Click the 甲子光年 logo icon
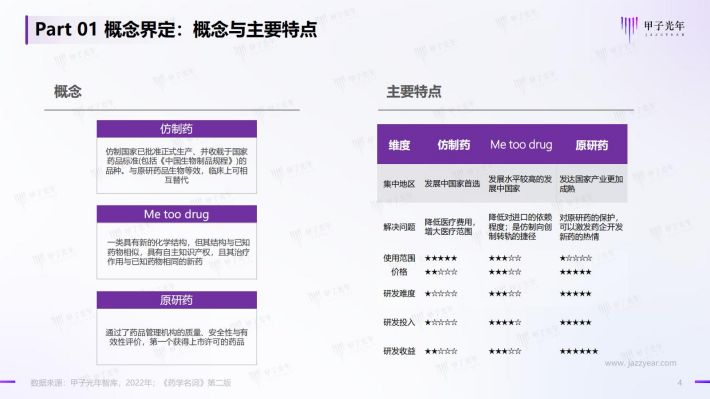This screenshot has height=399, width=710. (629, 29)
